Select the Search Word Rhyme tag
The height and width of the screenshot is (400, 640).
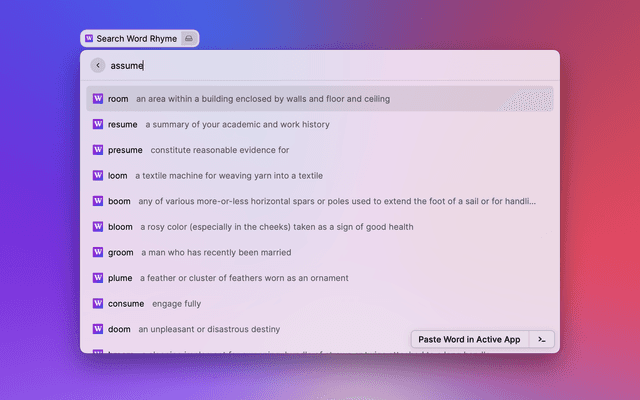tap(131, 39)
